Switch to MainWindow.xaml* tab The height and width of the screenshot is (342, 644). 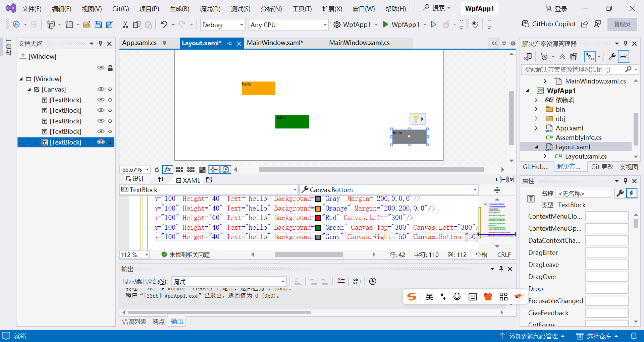(275, 43)
